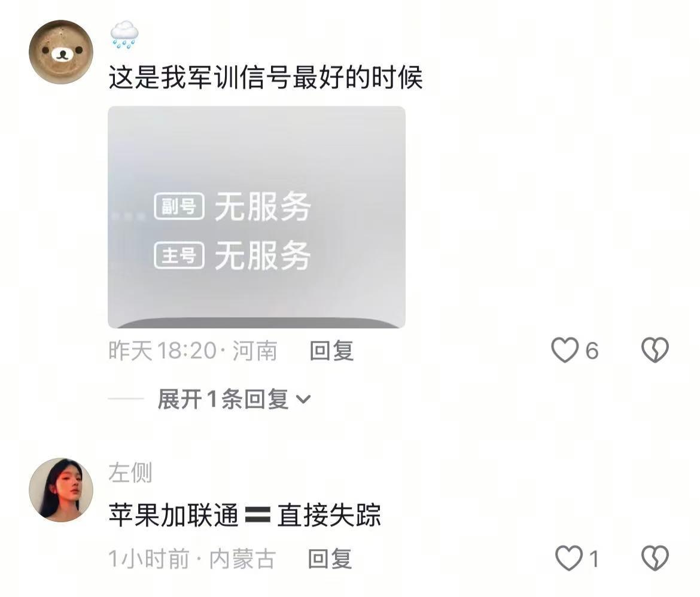Open the bear avatar profile

tap(60, 52)
